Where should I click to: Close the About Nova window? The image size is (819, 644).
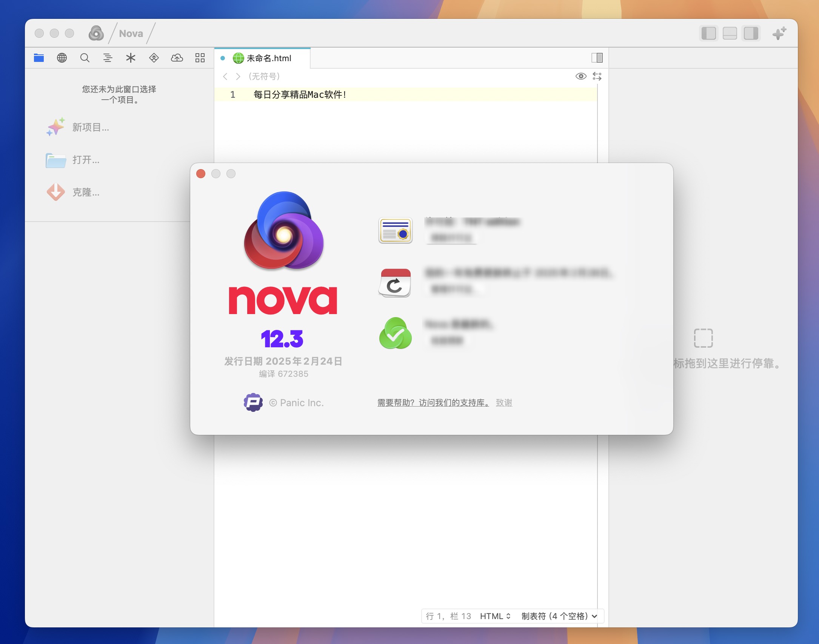tap(201, 174)
